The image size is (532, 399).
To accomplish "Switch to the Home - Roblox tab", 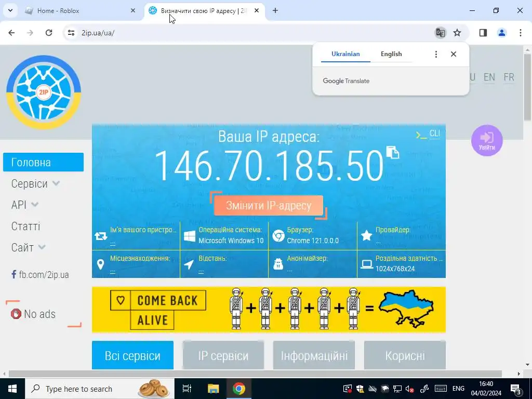I will (x=79, y=11).
